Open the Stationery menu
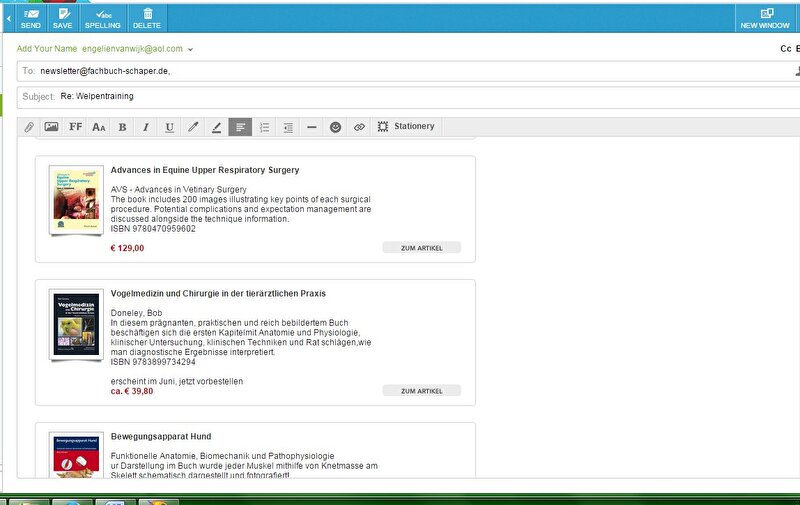Screen dimensions: 800x505 [x=406, y=127]
